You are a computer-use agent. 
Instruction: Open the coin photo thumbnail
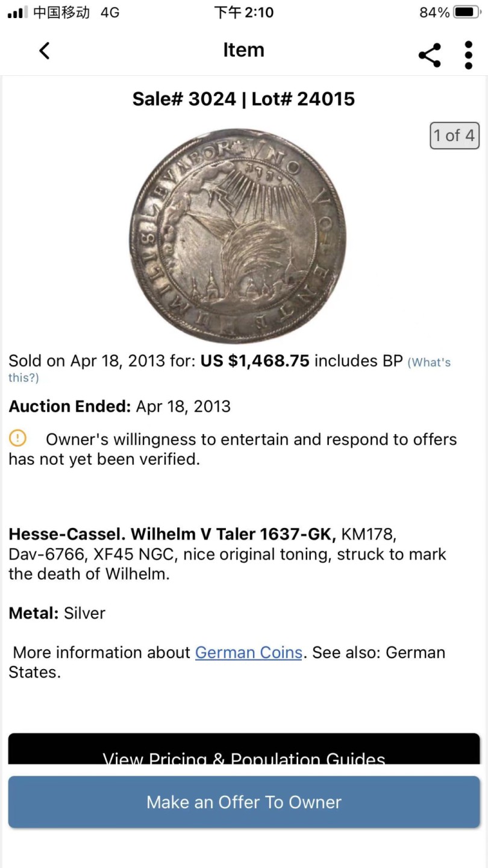(238, 236)
